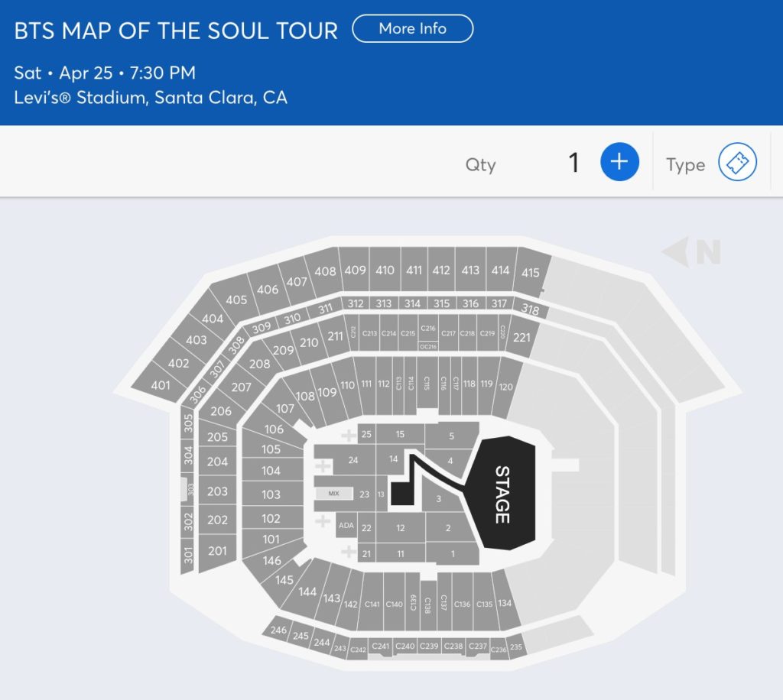Screen dimensions: 783x700
Task: Click the north compass indicator
Action: pos(692,251)
